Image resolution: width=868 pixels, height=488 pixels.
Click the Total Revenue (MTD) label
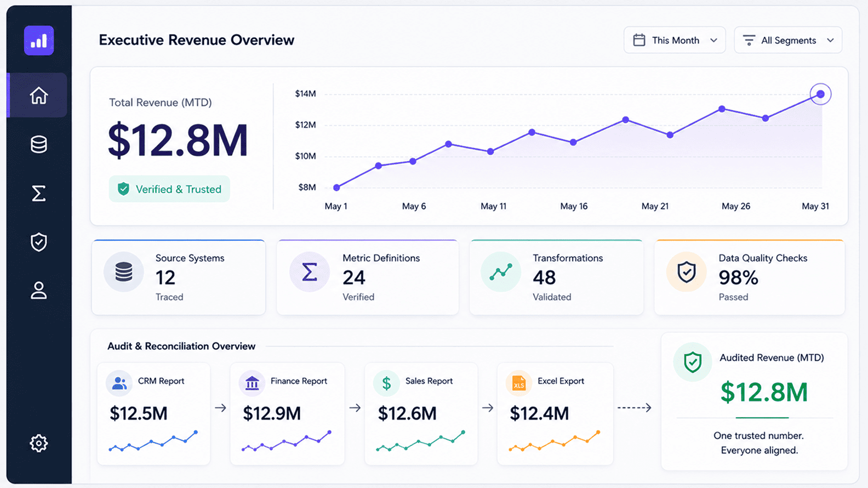(161, 103)
